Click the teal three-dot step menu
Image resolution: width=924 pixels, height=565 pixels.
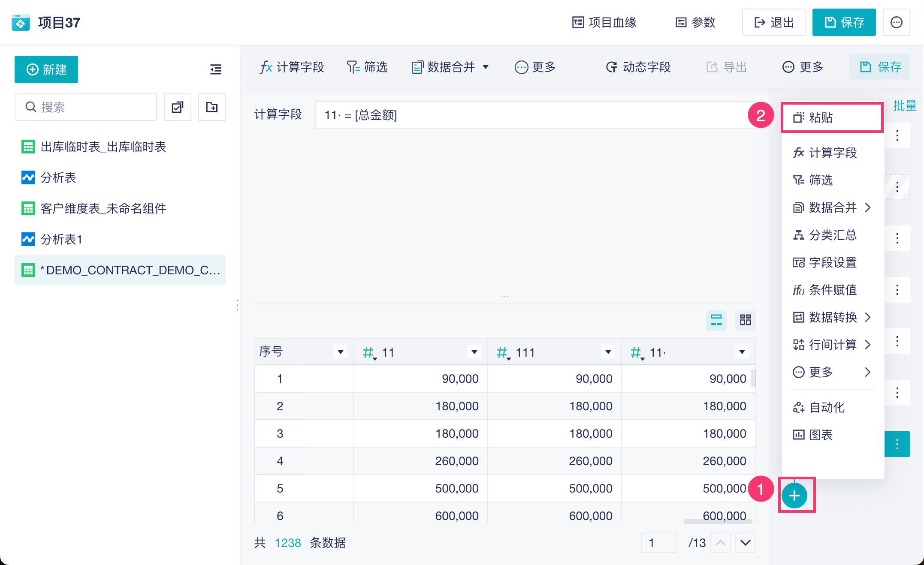click(x=897, y=444)
